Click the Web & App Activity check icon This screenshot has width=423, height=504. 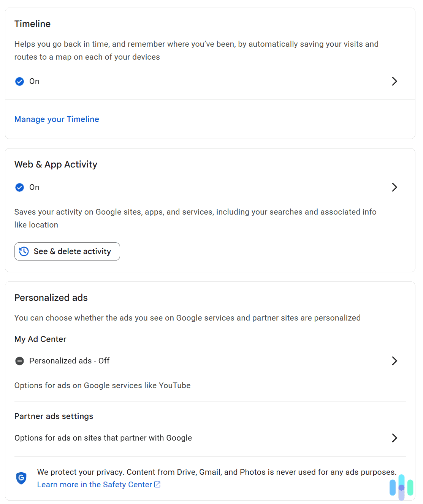[19, 187]
